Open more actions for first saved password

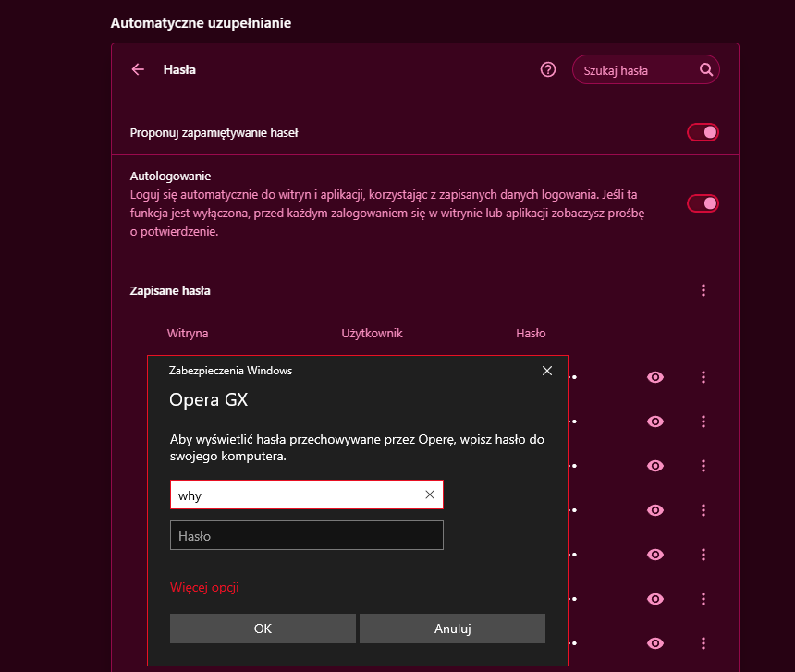[x=703, y=377]
